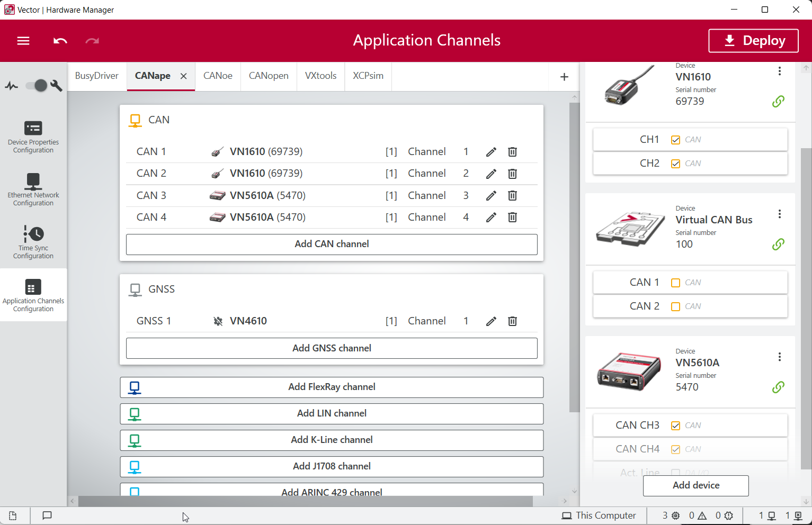This screenshot has height=525, width=812.
Task: Click the redo arrow icon
Action: tap(92, 41)
